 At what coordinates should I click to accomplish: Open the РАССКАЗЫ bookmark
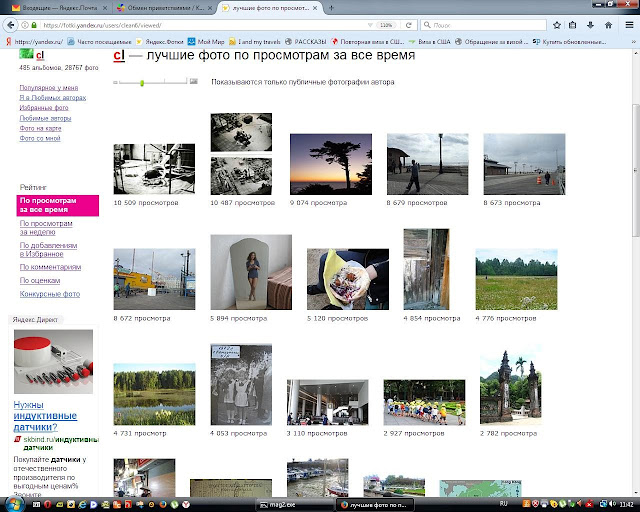click(x=306, y=42)
